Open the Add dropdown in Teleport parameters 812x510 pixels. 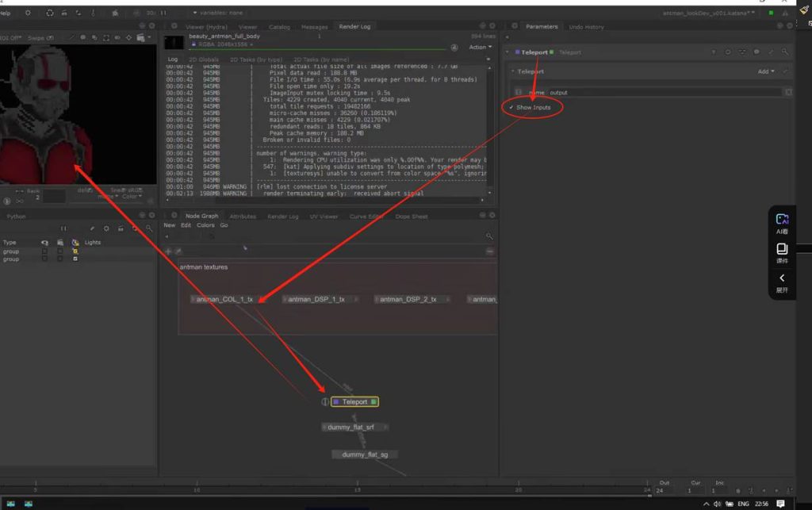pyautogui.click(x=765, y=71)
